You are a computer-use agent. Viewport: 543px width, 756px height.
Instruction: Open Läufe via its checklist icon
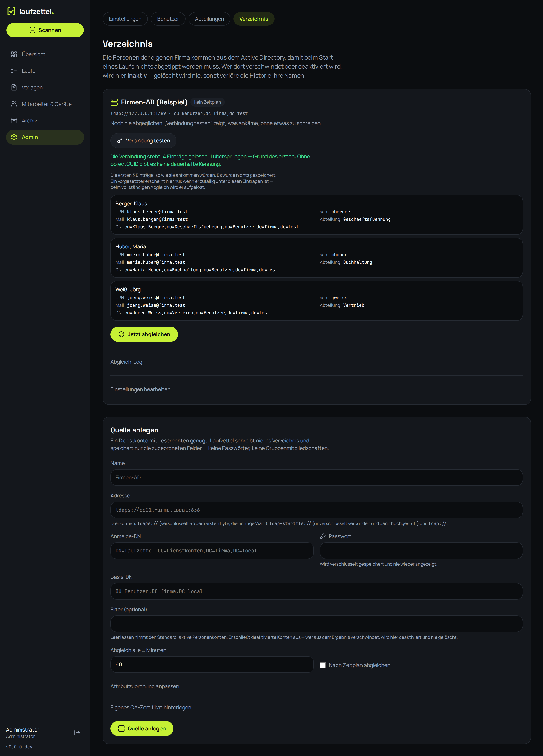point(14,71)
